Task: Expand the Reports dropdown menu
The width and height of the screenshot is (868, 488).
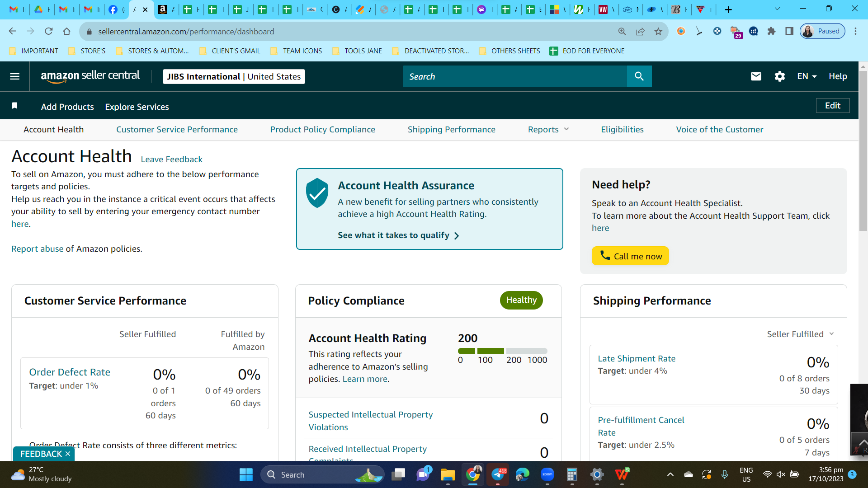Action: click(x=548, y=130)
